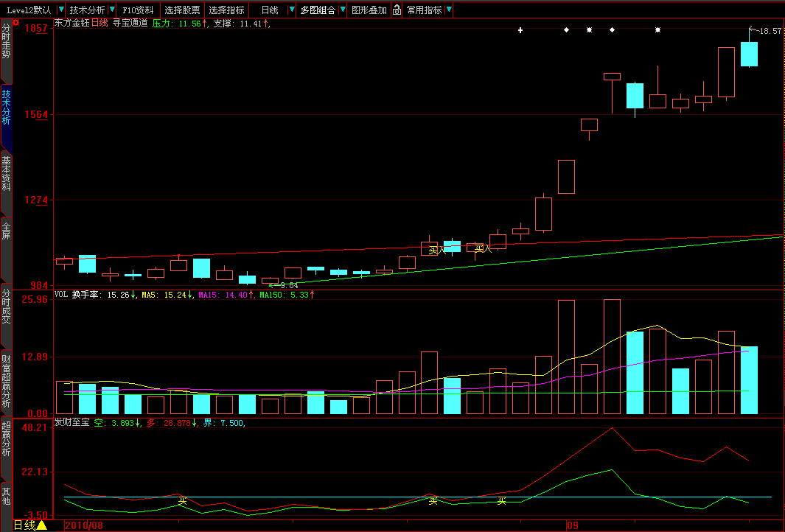Click the 选择股票 button
The height and width of the screenshot is (532, 785).
182,10
